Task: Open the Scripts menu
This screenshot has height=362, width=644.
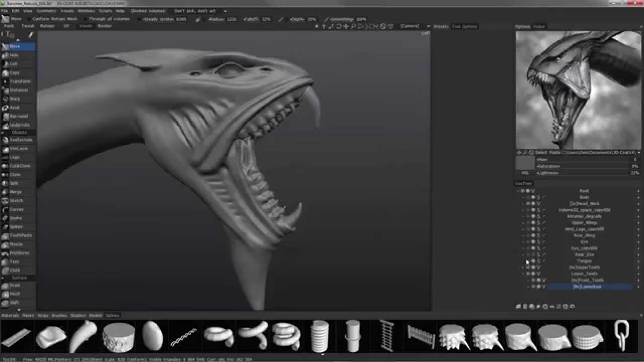Action: click(x=105, y=11)
